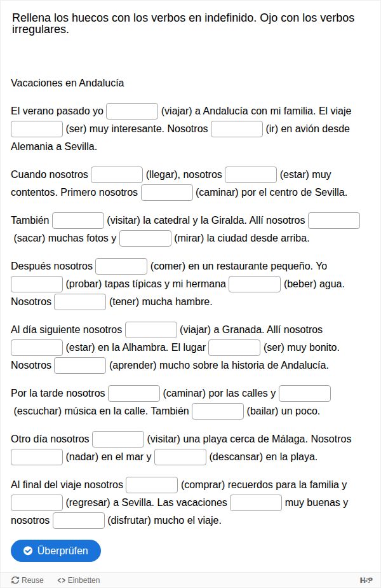
Task: Click the blank before "(mirar) la ciudad"
Action: click(145, 238)
